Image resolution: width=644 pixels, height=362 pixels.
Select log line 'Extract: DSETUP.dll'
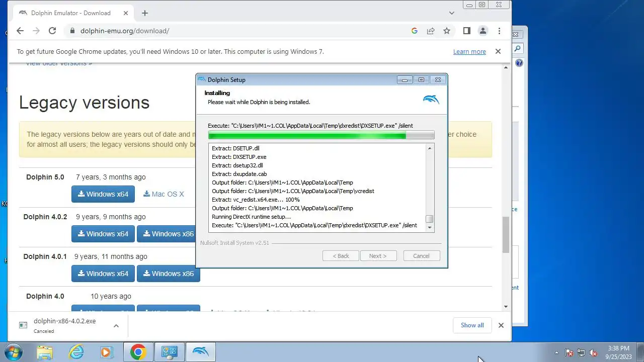pyautogui.click(x=235, y=148)
